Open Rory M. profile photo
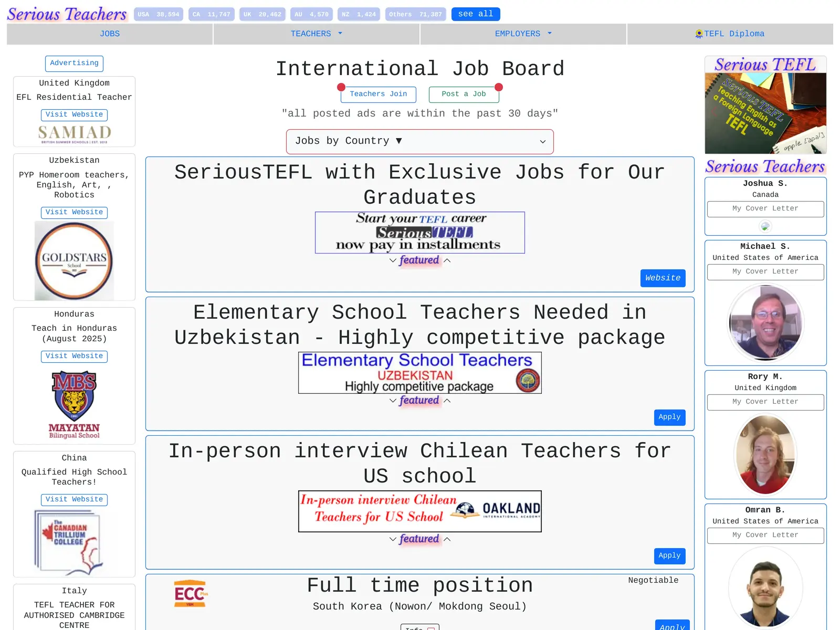The width and height of the screenshot is (840, 630). (x=765, y=454)
